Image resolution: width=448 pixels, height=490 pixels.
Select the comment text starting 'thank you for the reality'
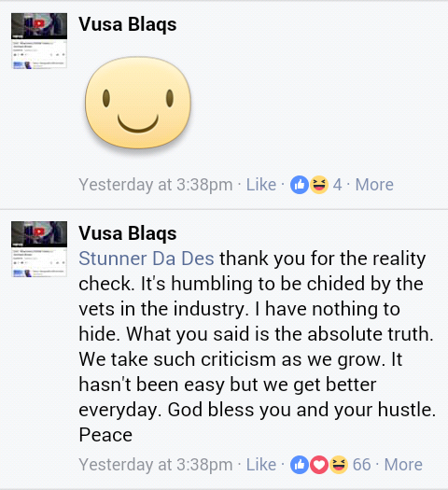click(257, 346)
